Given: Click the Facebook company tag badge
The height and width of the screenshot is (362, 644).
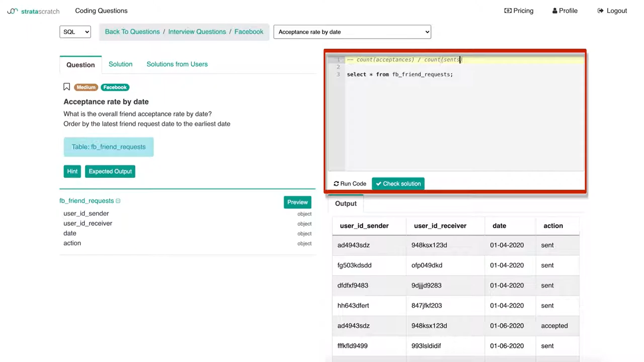Looking at the screenshot, I should (115, 87).
